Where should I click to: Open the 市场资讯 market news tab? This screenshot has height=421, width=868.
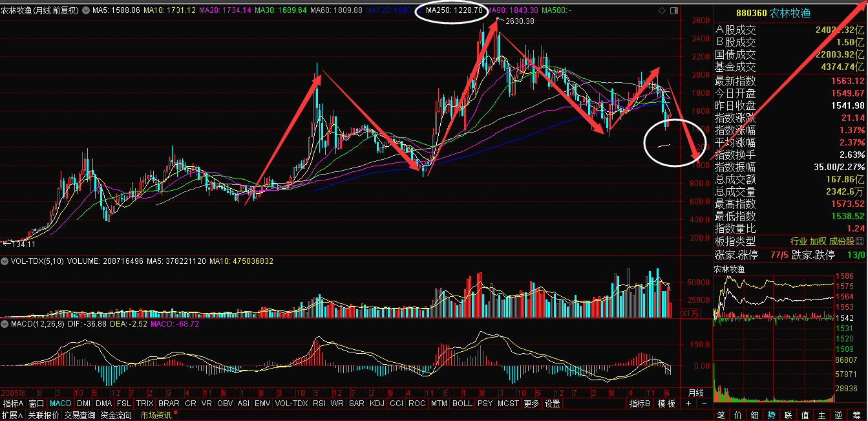point(156,415)
